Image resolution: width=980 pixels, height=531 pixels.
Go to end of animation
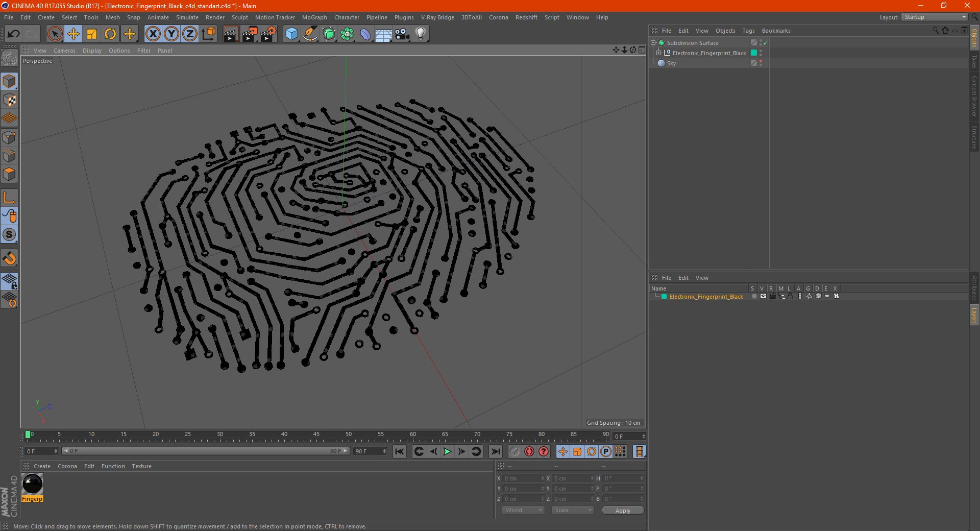495,451
